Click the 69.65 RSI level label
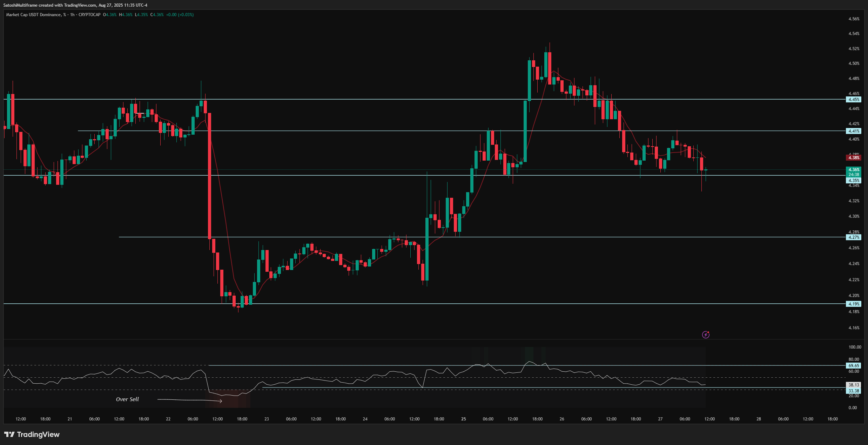Image resolution: width=868 pixels, height=445 pixels. point(854,365)
